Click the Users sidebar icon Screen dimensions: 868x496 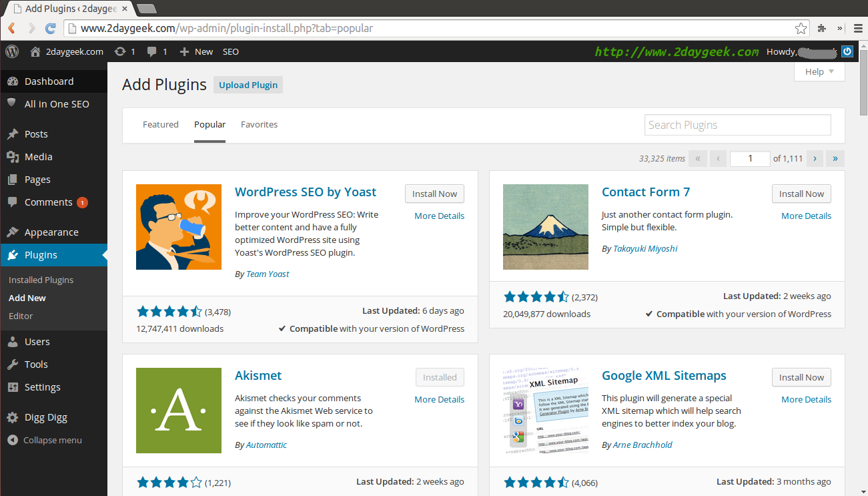point(13,342)
